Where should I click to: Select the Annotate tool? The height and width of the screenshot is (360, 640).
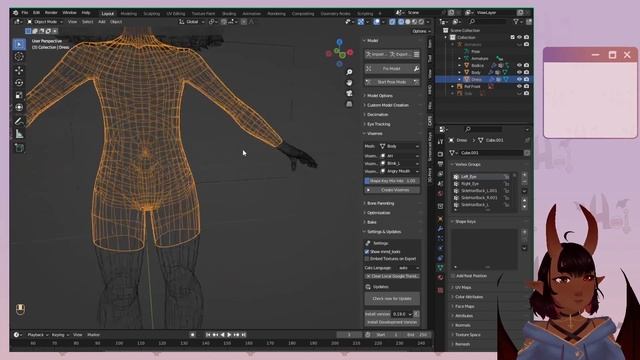(x=19, y=121)
